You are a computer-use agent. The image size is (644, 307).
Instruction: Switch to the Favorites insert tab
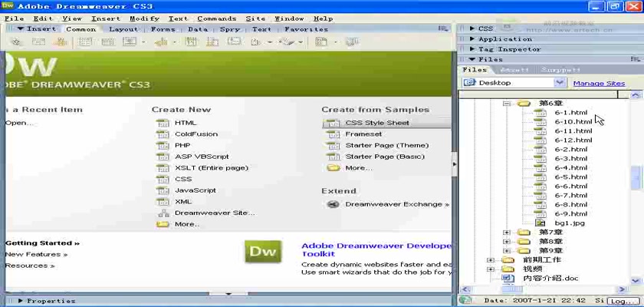tap(306, 29)
